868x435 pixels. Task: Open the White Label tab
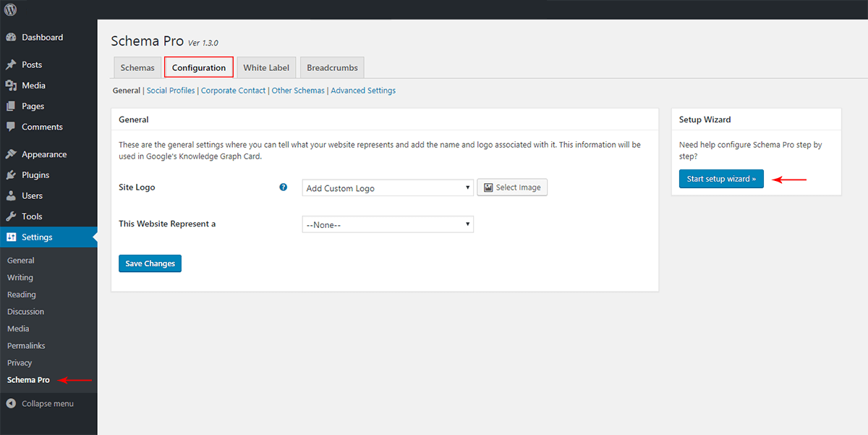266,67
